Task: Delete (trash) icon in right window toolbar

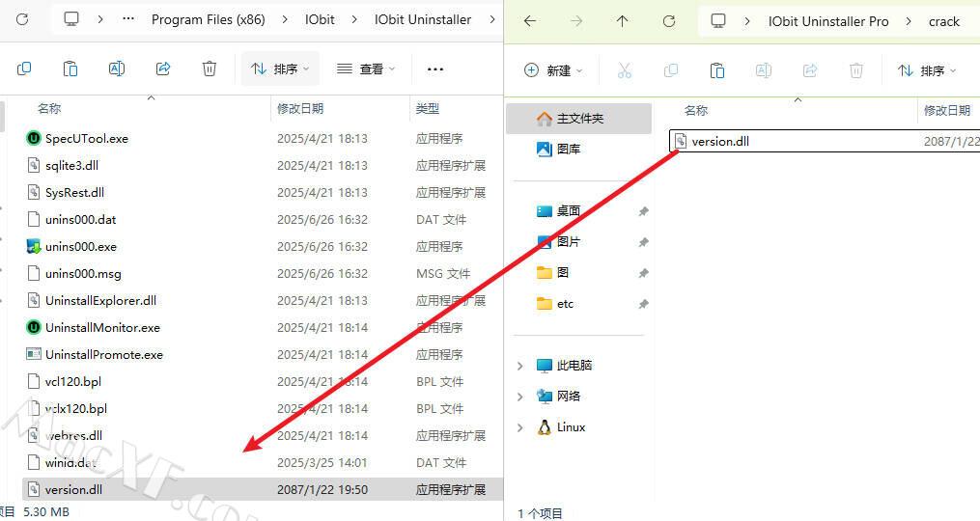Action: [x=856, y=70]
